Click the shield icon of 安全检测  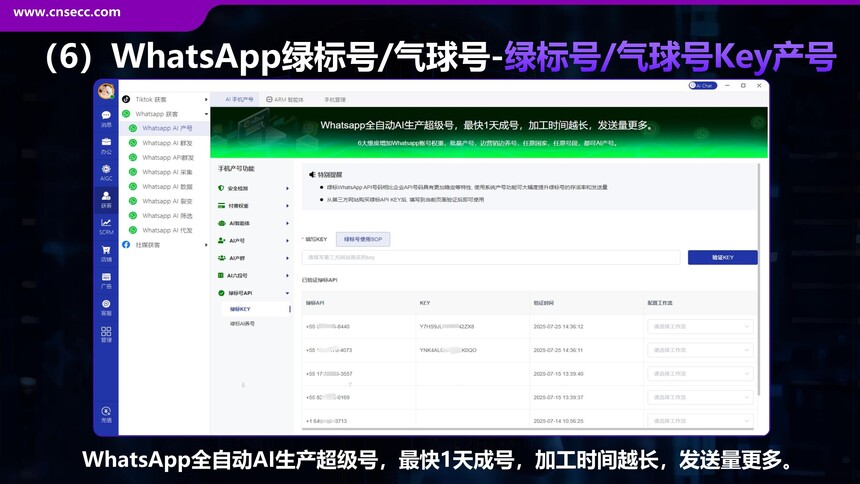click(x=221, y=188)
